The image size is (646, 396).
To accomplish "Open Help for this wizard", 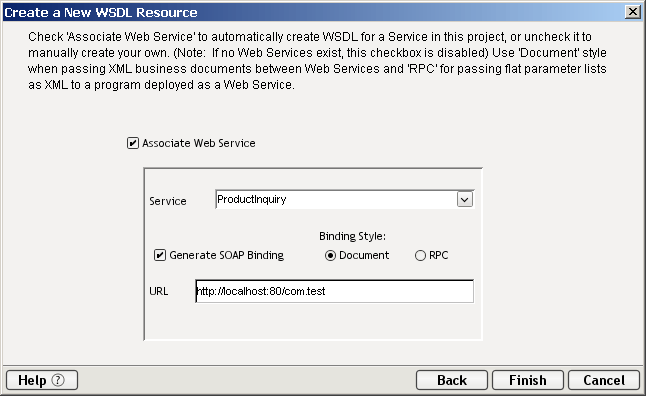I will (x=42, y=380).
